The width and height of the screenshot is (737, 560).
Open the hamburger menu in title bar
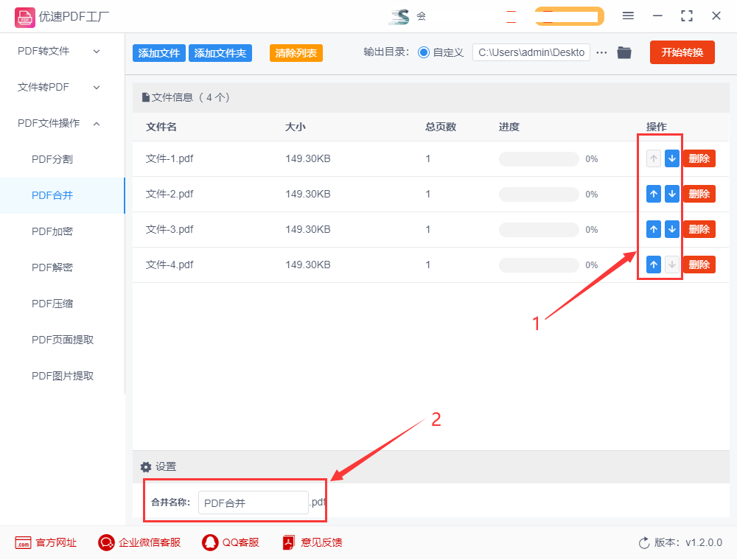pos(628,16)
